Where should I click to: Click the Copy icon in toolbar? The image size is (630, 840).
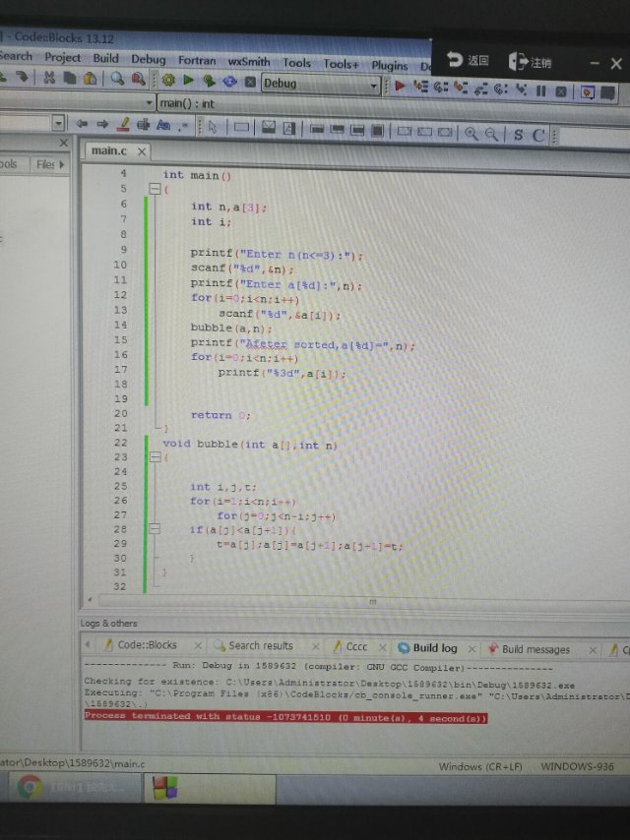point(70,78)
